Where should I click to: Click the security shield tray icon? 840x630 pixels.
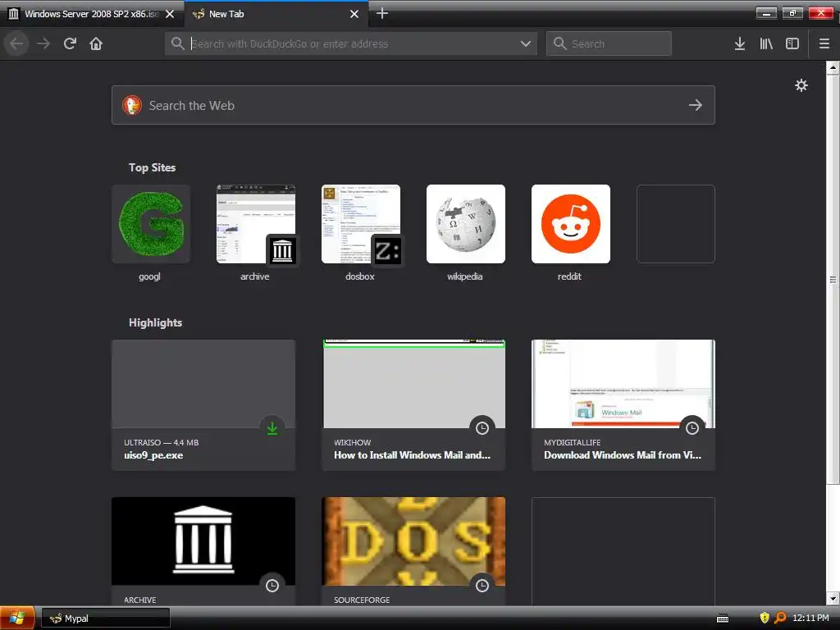(x=765, y=618)
